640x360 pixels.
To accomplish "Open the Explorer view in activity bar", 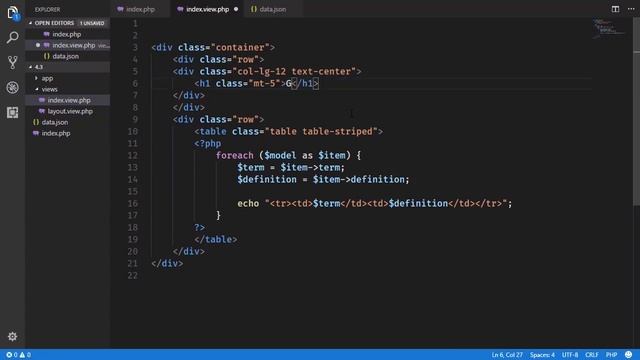I will (x=13, y=13).
